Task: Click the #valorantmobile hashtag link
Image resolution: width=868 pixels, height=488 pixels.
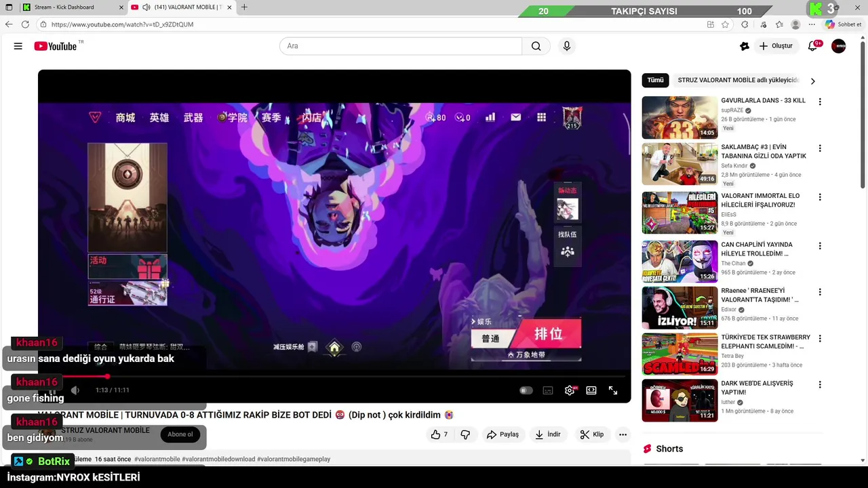Action: (157, 460)
